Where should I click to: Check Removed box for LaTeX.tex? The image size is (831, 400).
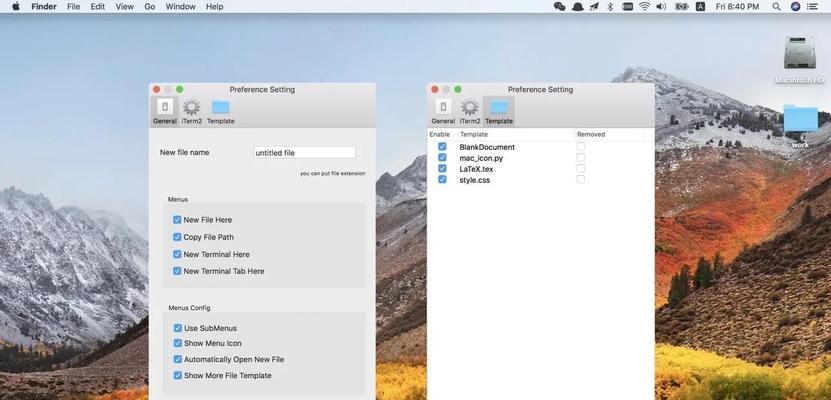(581, 168)
